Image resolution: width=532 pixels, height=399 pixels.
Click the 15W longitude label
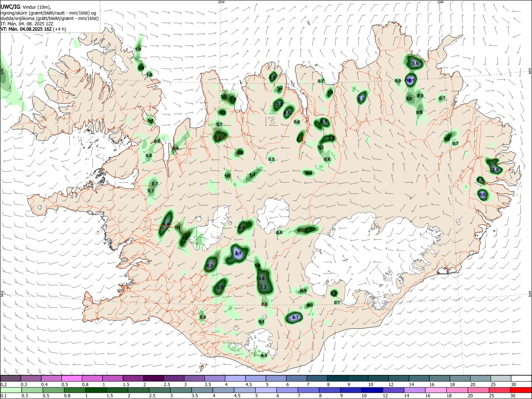440,2
